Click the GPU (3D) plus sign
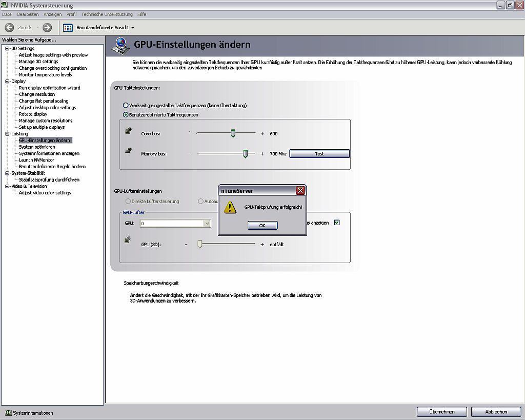Viewport: 525px width, 420px height. (262, 245)
